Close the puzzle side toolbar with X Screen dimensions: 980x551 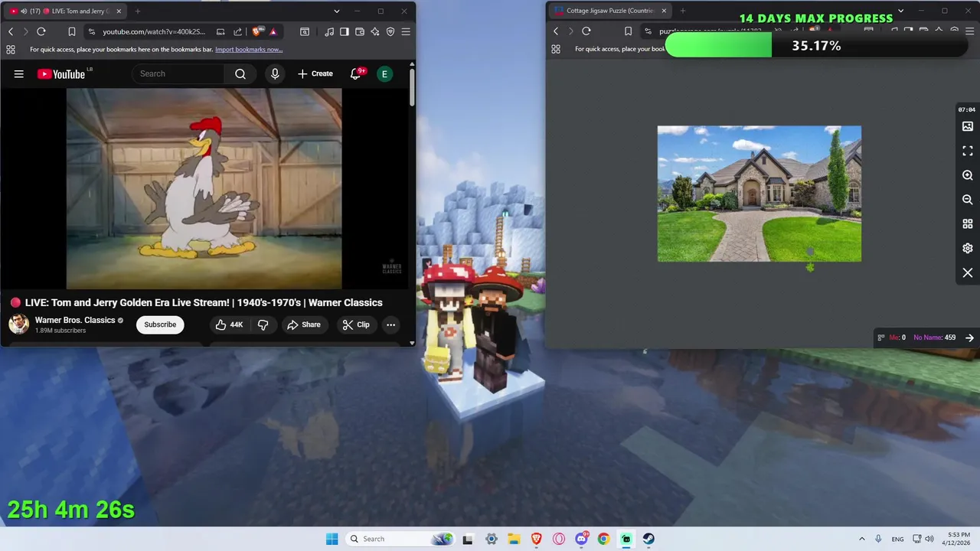968,273
